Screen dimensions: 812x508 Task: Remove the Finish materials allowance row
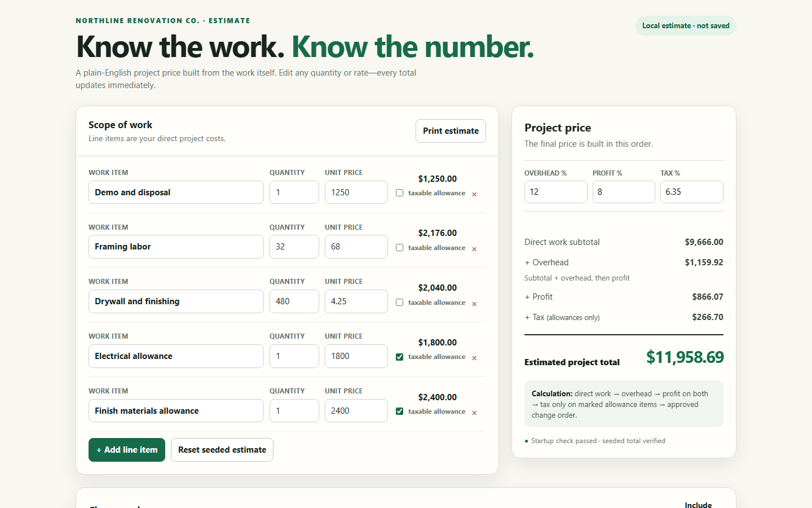pyautogui.click(x=474, y=413)
